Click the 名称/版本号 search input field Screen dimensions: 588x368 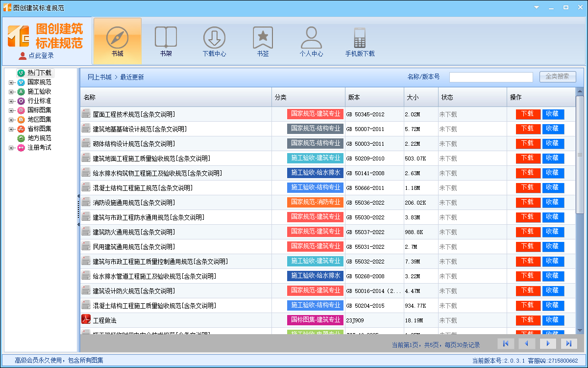[x=490, y=77]
